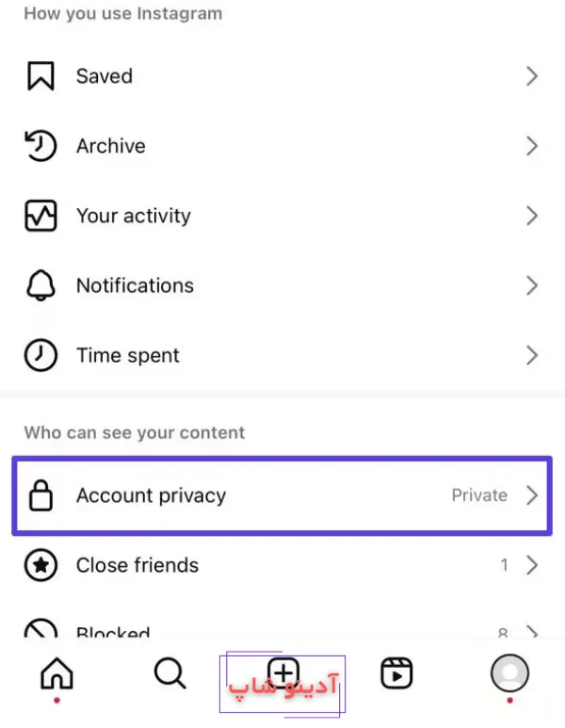
Task: Open the Reels tab
Action: 396,673
